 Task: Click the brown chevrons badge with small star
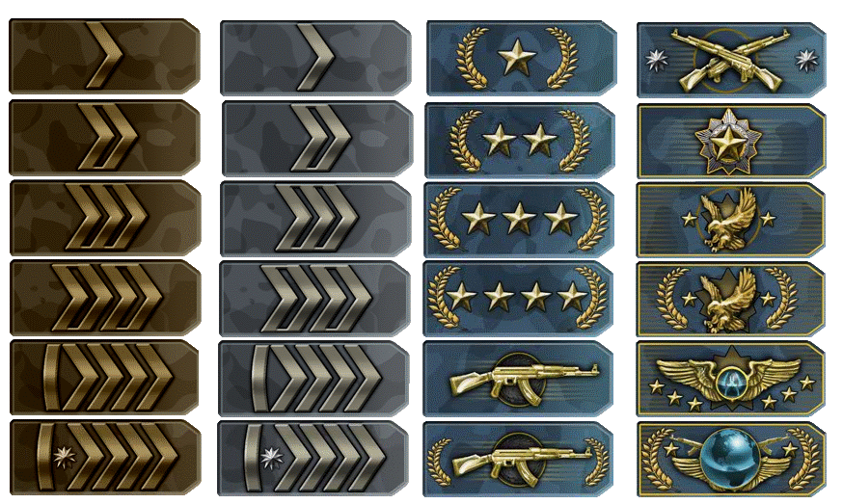coord(105,457)
